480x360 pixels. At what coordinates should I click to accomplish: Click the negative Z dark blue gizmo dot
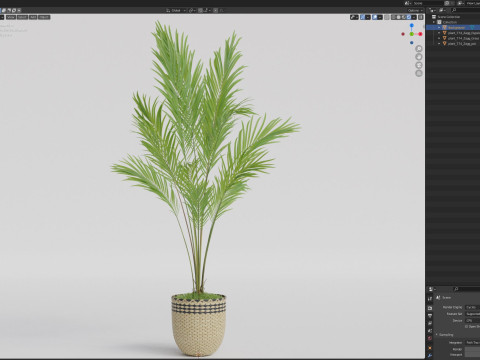point(412,43)
